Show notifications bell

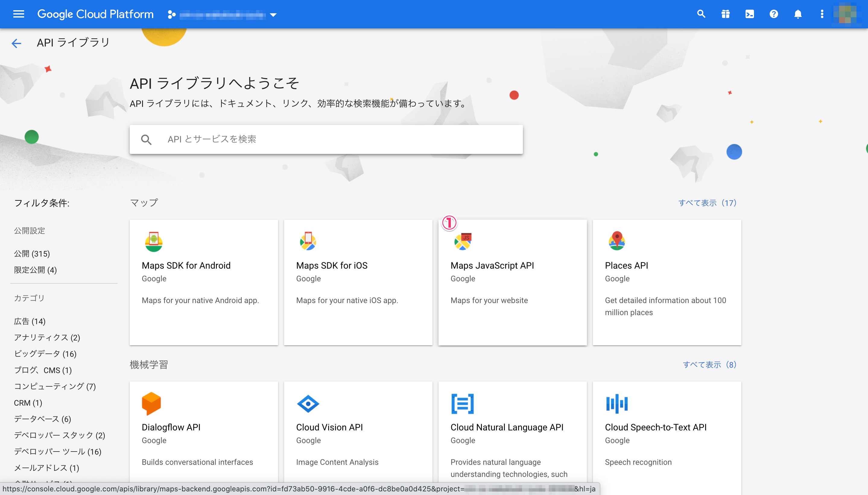pyautogui.click(x=798, y=14)
